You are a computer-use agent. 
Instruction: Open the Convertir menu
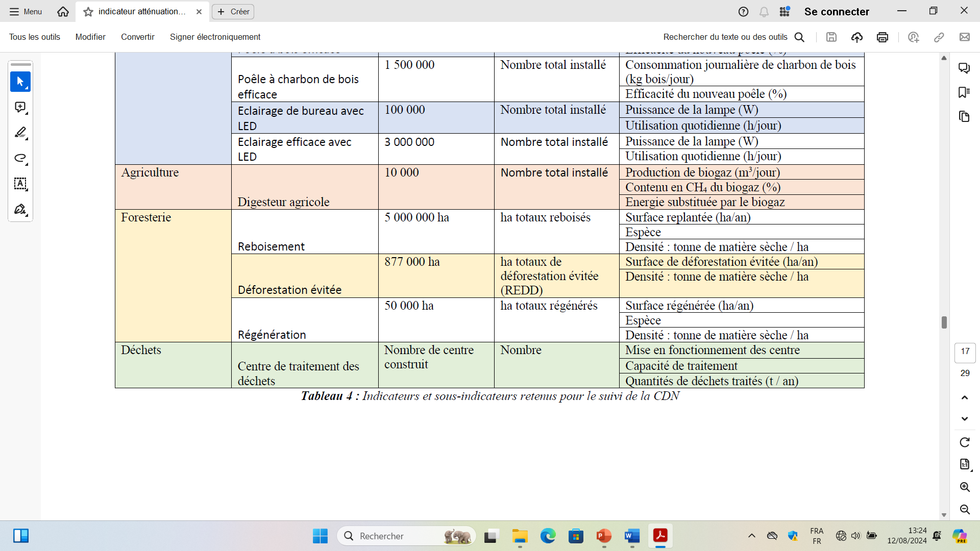137,37
